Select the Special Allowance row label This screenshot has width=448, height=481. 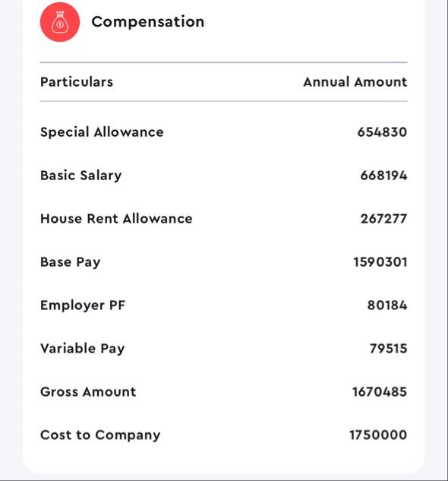(x=102, y=132)
